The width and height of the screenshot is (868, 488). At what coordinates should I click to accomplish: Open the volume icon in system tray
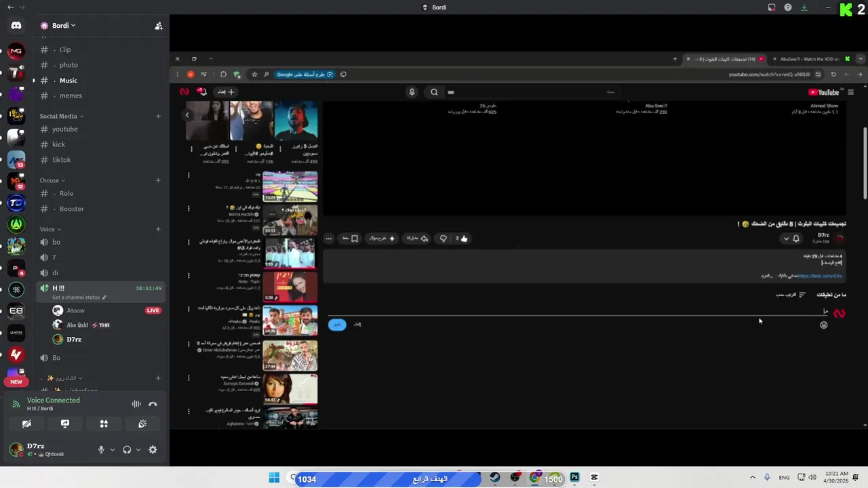point(813,477)
